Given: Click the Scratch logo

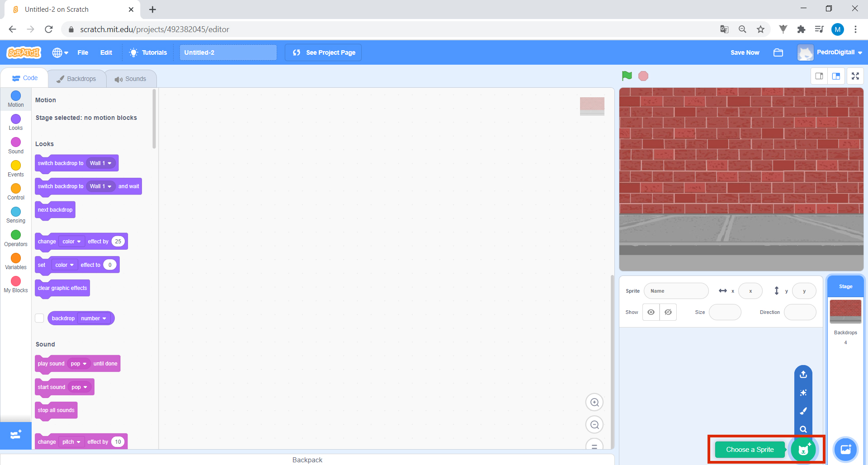Looking at the screenshot, I should pos(24,52).
